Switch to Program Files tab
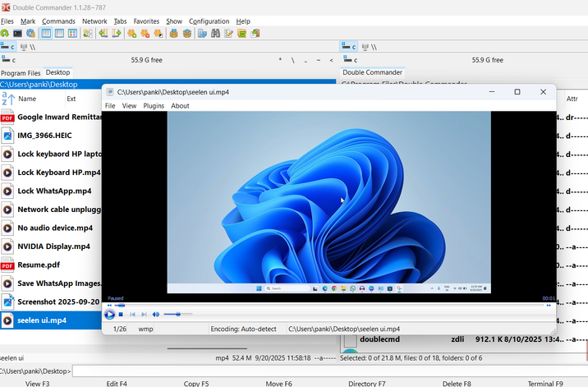Viewport: 588px width, 387px height. pyautogui.click(x=21, y=72)
